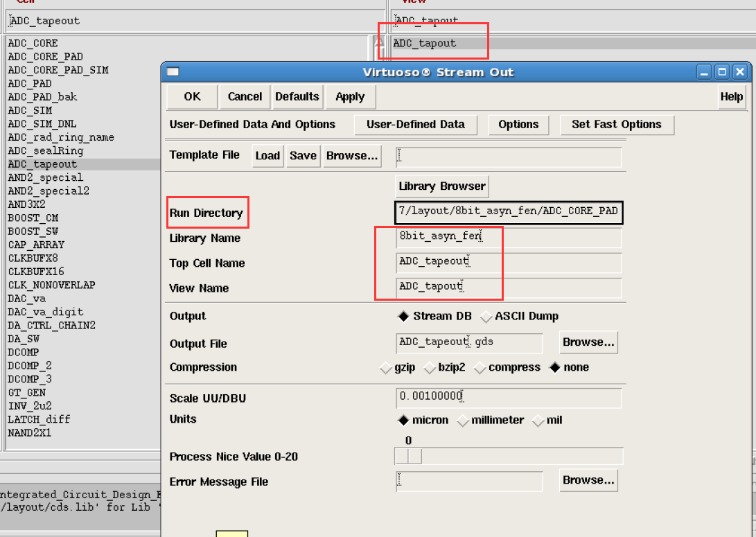The height and width of the screenshot is (537, 756).
Task: Click the OK button in Stream Out
Action: click(x=192, y=97)
